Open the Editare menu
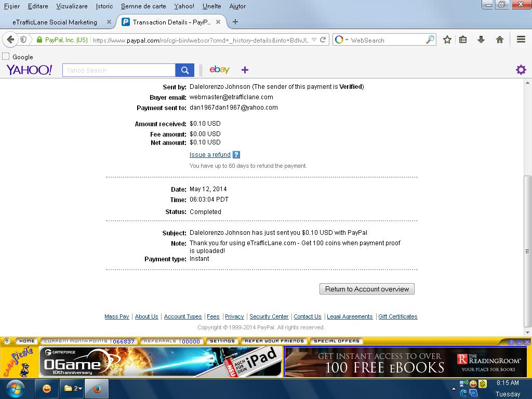532x399 pixels. tap(38, 6)
